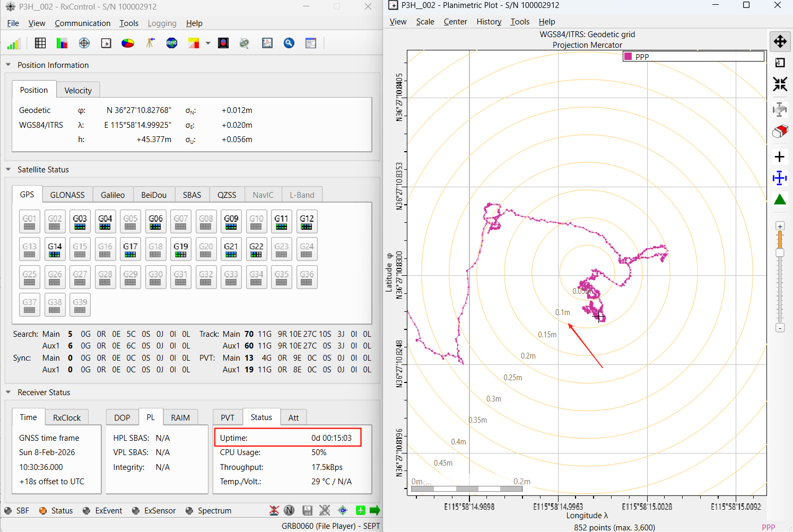Click the gyroscope attitude toolbar icon
793x532 pixels.
245,43
